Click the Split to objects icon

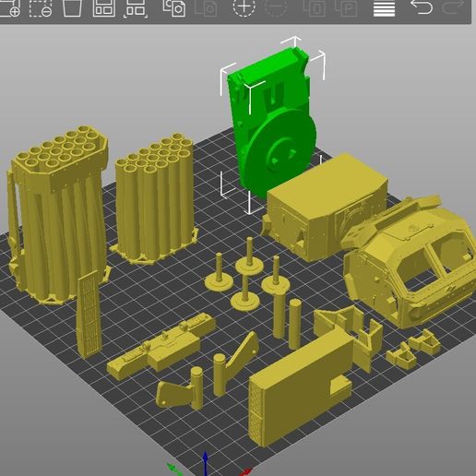[315, 8]
